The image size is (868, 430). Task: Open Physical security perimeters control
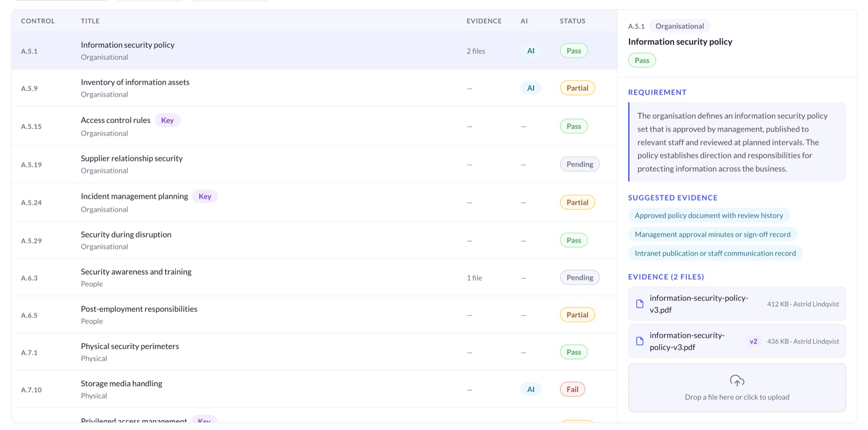coord(314,352)
